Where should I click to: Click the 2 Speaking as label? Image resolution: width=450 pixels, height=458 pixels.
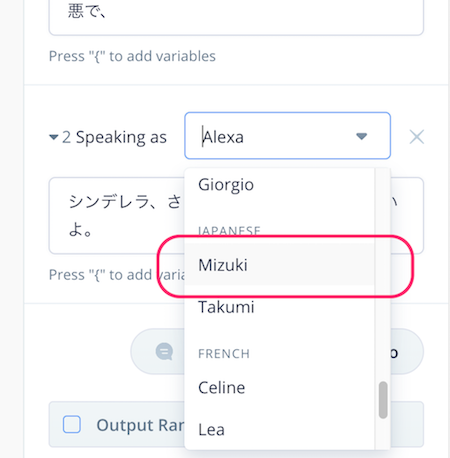(114, 137)
